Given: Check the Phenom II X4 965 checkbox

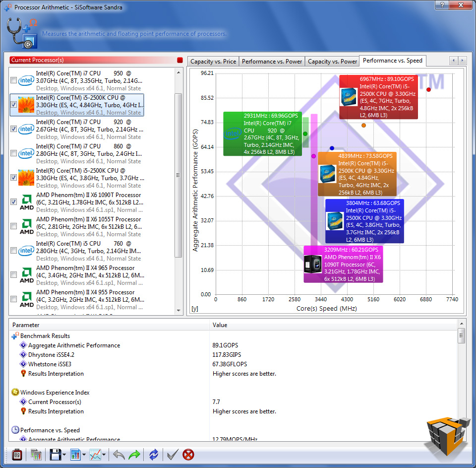Looking at the screenshot, I should click(13, 275).
